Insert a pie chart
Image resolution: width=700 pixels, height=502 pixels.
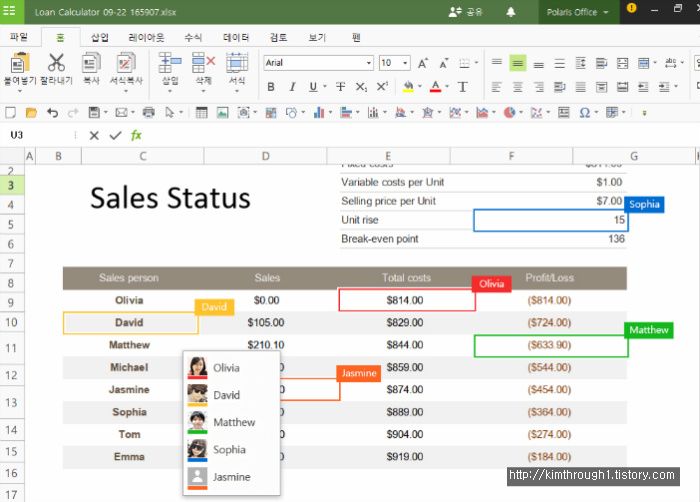point(509,113)
